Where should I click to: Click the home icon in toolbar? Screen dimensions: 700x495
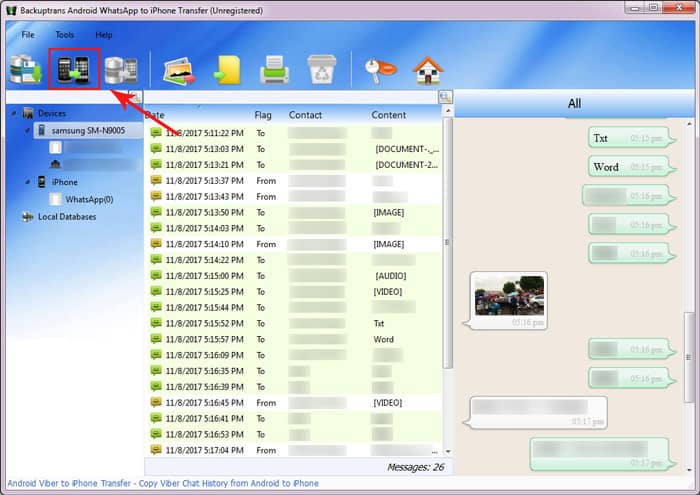(428, 69)
